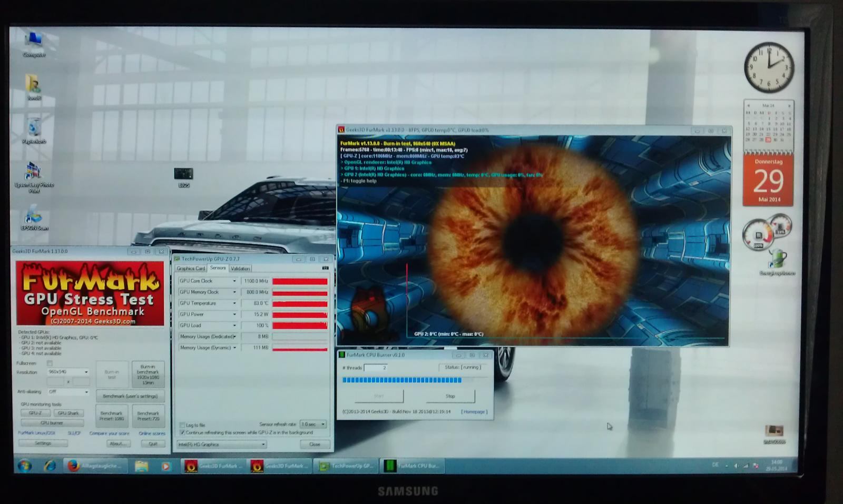
Task: Open the Online scores link
Action: coord(152,433)
